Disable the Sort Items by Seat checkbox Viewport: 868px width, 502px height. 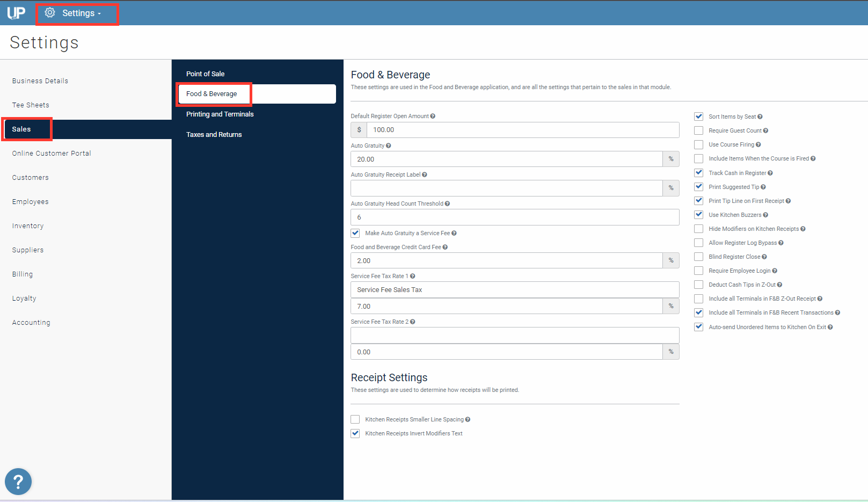pos(698,117)
